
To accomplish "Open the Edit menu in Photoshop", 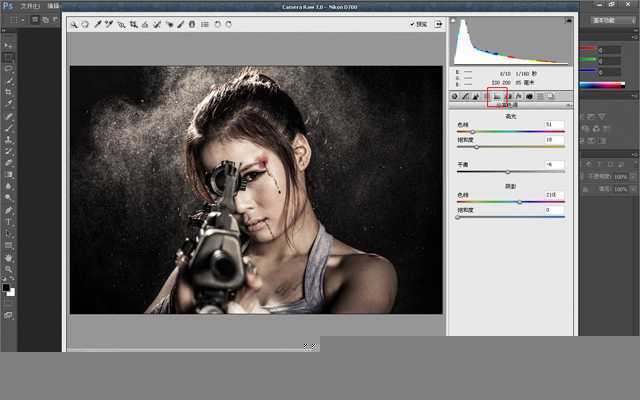I will [53, 6].
